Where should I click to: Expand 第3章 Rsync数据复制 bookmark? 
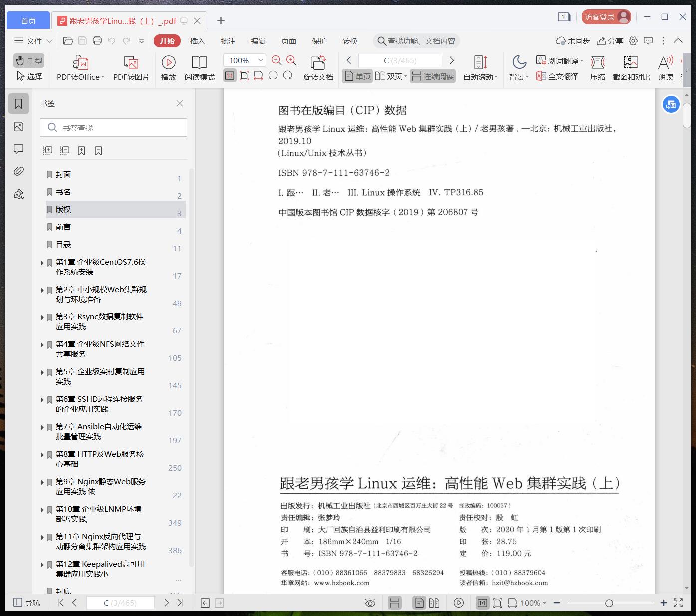coord(42,317)
